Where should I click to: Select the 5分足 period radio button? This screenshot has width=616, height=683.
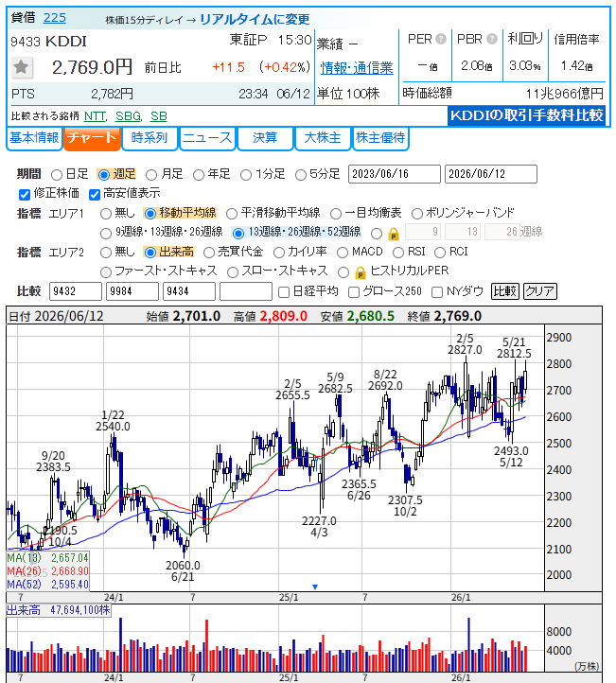pos(301,175)
